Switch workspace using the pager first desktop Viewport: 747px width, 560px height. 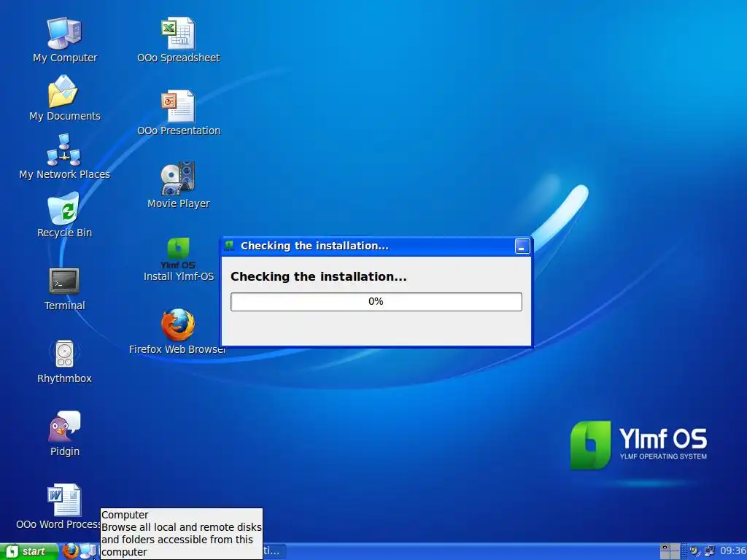click(665, 548)
